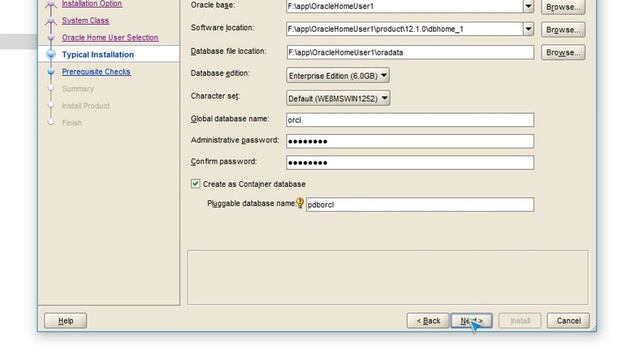The image size is (640, 360).
Task: Click the Finish step label
Action: click(x=72, y=123)
